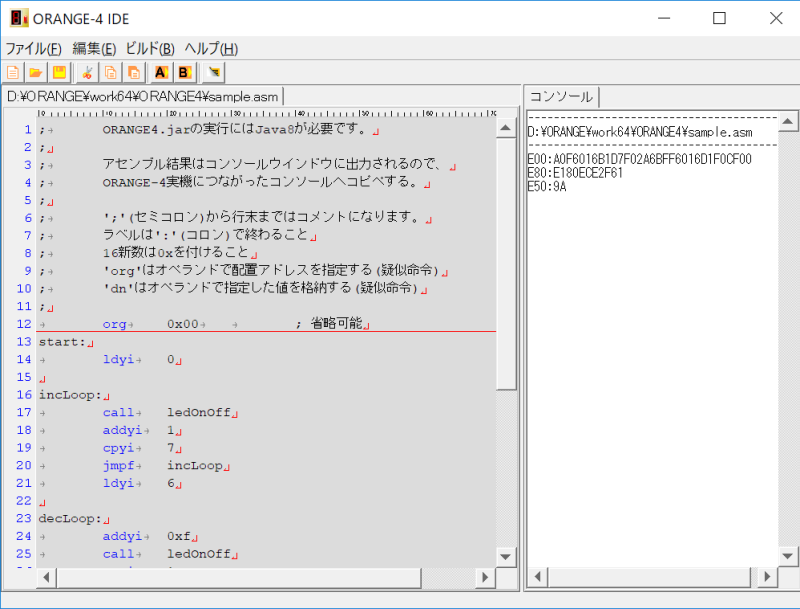Click the console horizontal scroll left arrow
Screen dimensions: 800x609
(x=537, y=577)
